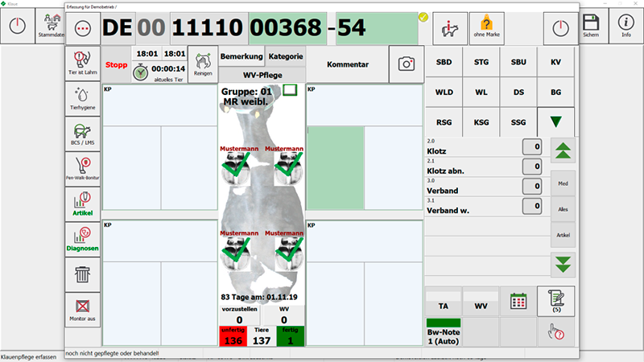Expand more diagnosis codes with green triangle
Image resolution: width=644 pixels, height=362 pixels.
coord(555,122)
